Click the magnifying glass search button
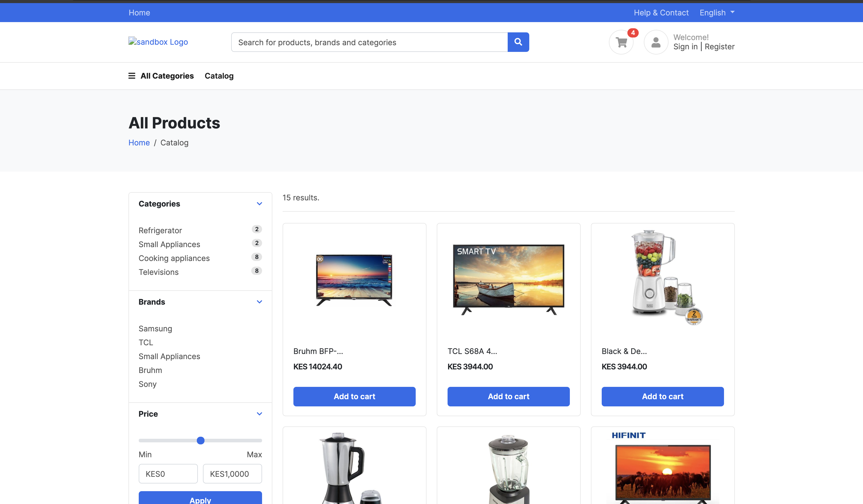 point(518,42)
